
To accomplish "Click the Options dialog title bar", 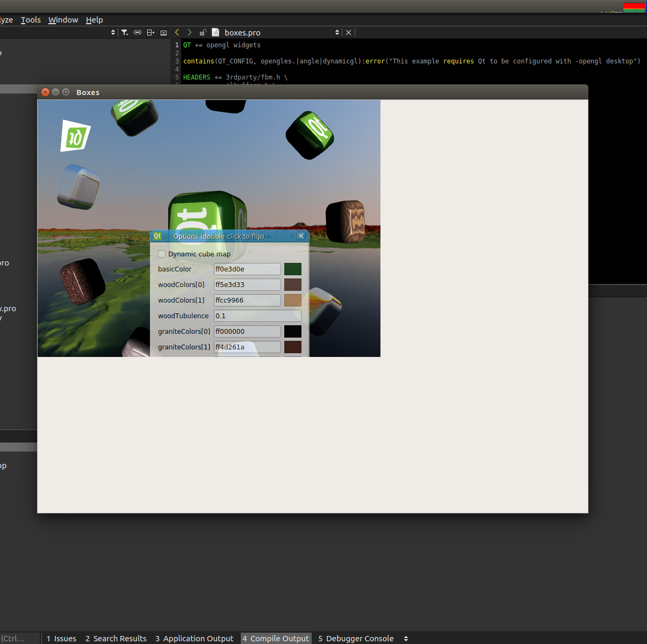I will 229,236.
